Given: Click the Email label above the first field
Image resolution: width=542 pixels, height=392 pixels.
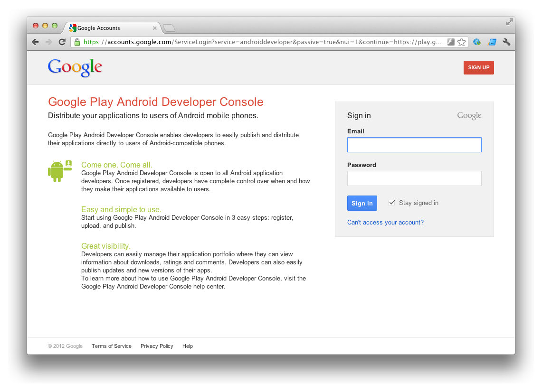Looking at the screenshot, I should [356, 131].
